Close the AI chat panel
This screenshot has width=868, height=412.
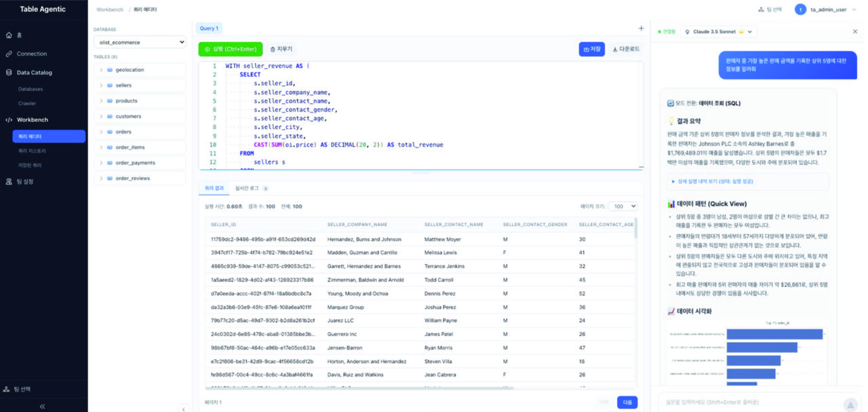tap(854, 31)
